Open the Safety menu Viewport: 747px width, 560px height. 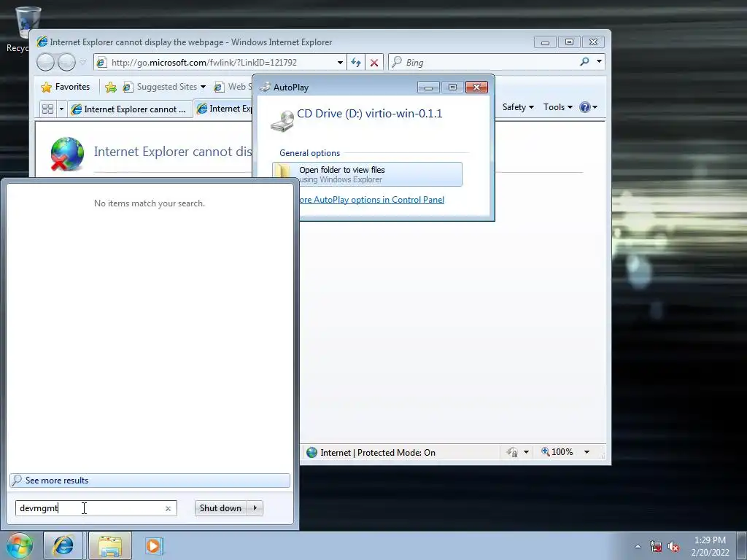tap(518, 107)
